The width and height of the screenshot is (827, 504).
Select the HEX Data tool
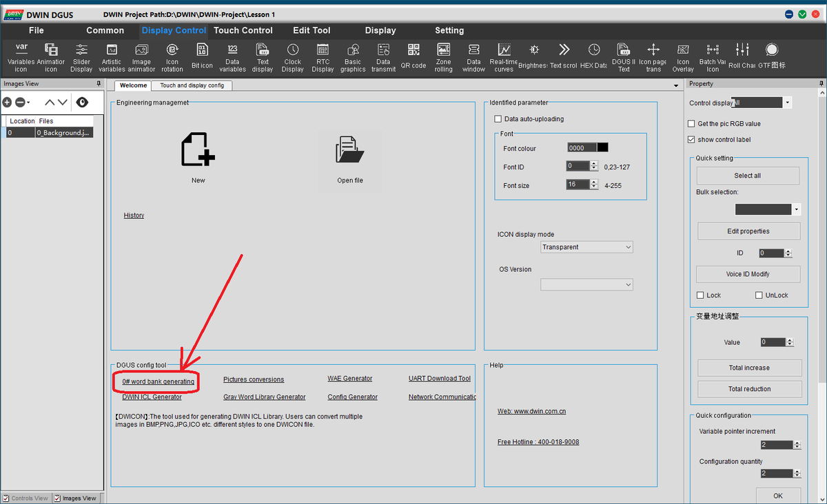(594, 56)
